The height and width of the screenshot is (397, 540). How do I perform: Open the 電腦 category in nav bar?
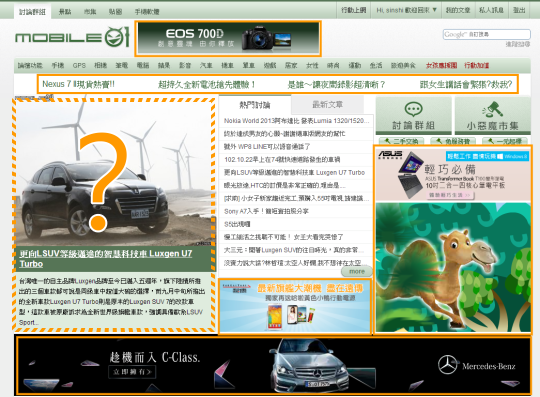pos(143,65)
